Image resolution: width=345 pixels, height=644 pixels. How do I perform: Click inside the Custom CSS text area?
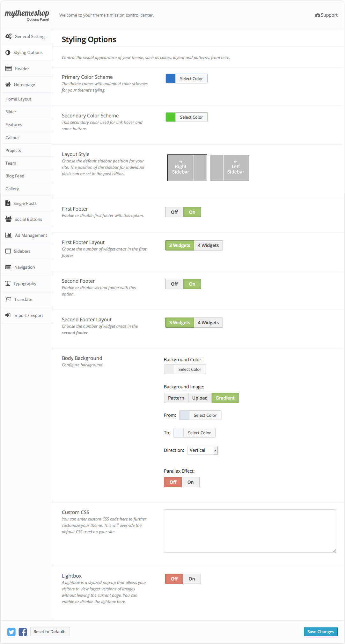pos(250,531)
